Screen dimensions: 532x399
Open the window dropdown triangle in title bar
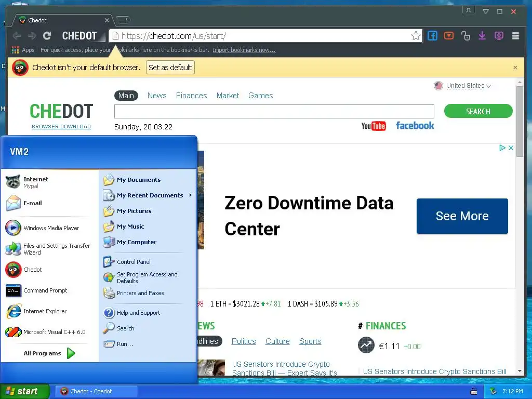(486, 11)
